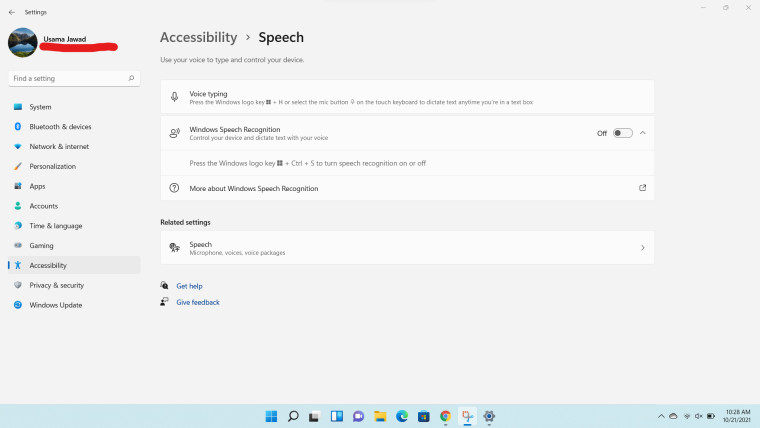Viewport: 760px width, 428px height.
Task: Toggle Windows Speech Recognition on
Action: click(623, 133)
